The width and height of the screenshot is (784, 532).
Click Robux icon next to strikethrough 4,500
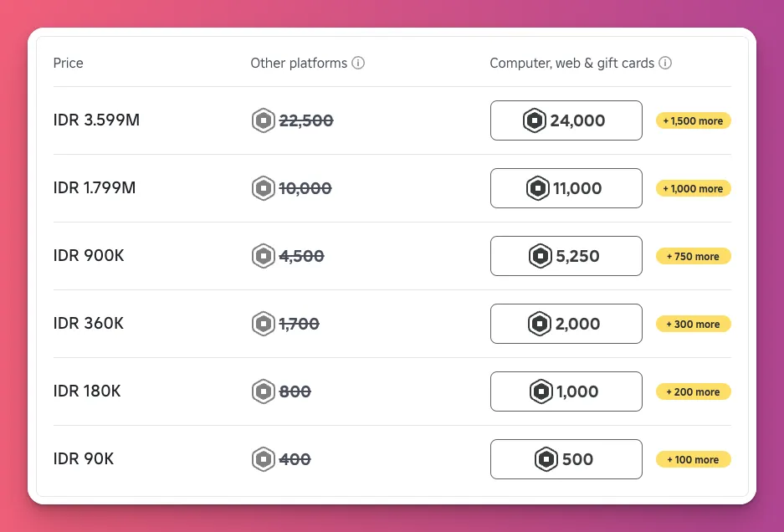click(264, 256)
